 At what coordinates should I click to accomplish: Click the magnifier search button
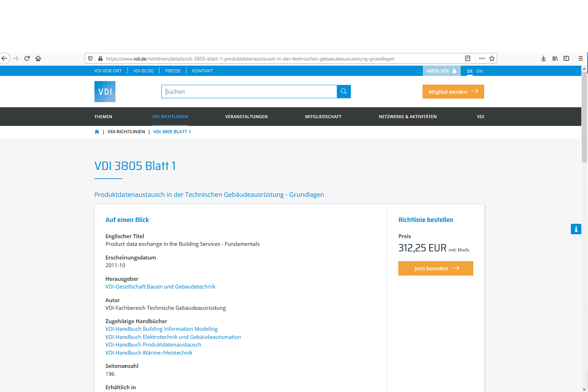(343, 92)
